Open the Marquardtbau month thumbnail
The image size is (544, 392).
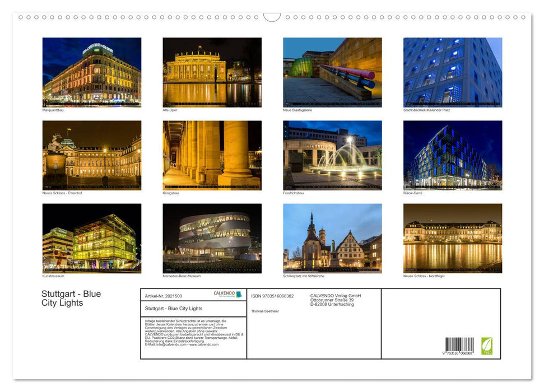91,72
